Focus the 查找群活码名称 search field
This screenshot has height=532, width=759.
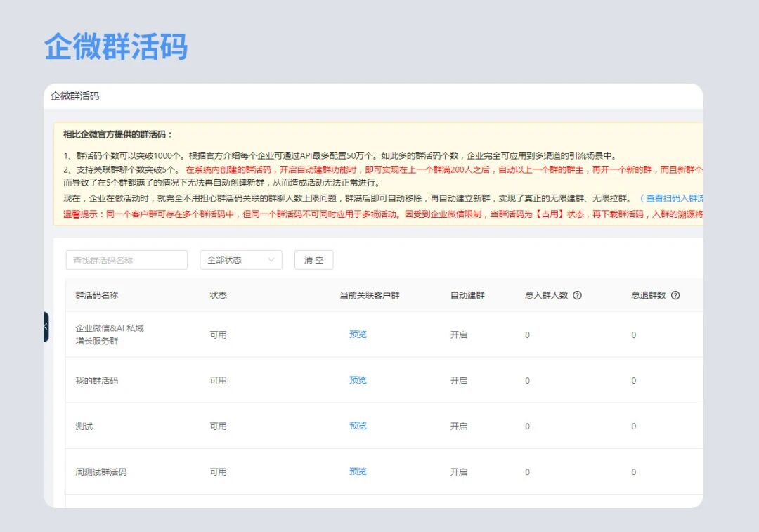126,260
